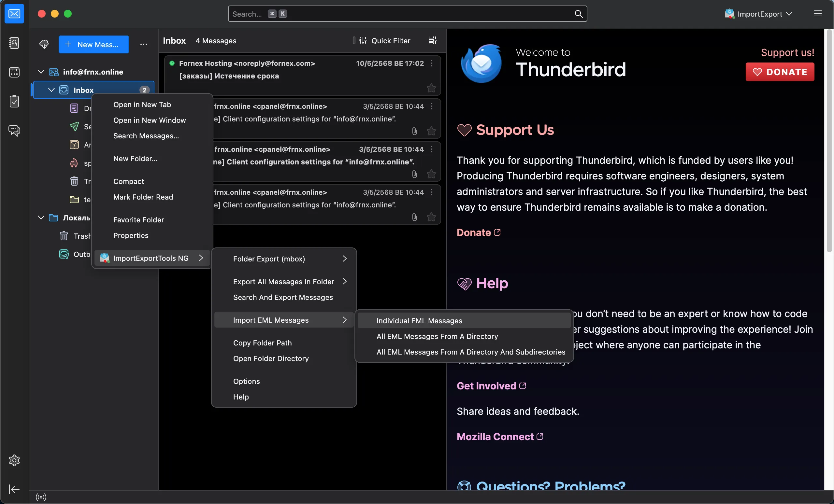Open the Fornex Hosting message
834x504 pixels.
pyautogui.click(x=302, y=75)
